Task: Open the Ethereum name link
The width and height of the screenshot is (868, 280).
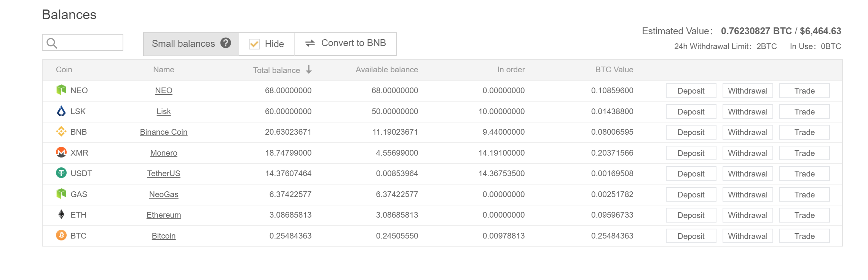Action: point(164,215)
